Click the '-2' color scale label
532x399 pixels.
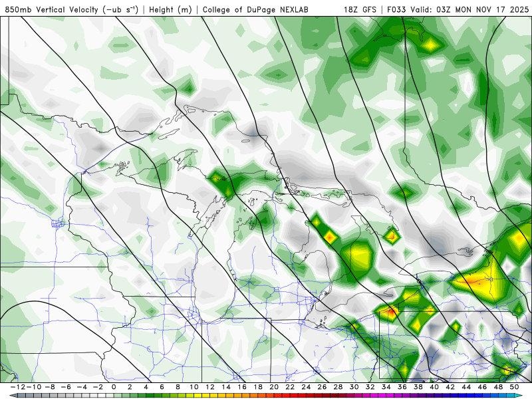click(98, 387)
